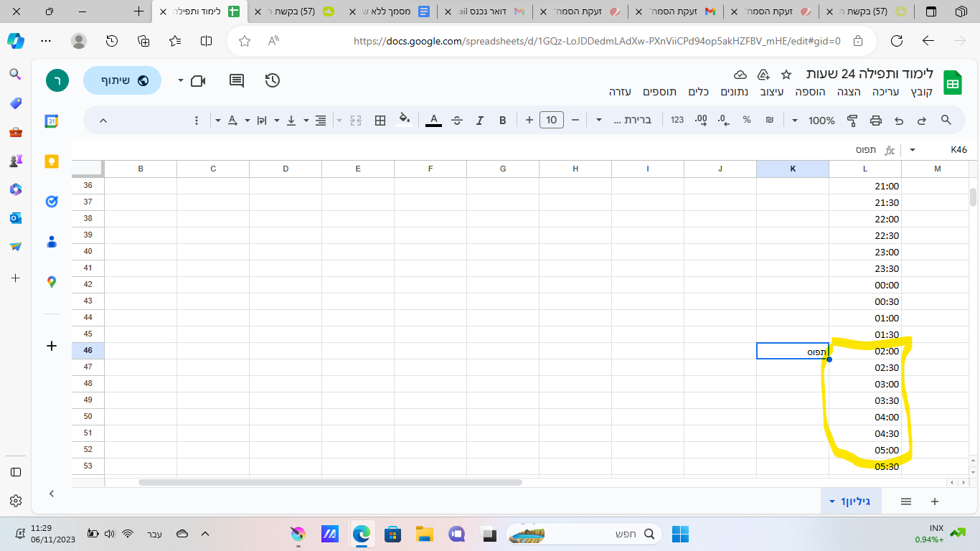The image size is (980, 551).
Task: Open the three-dot more toolbar options
Action: click(x=197, y=120)
